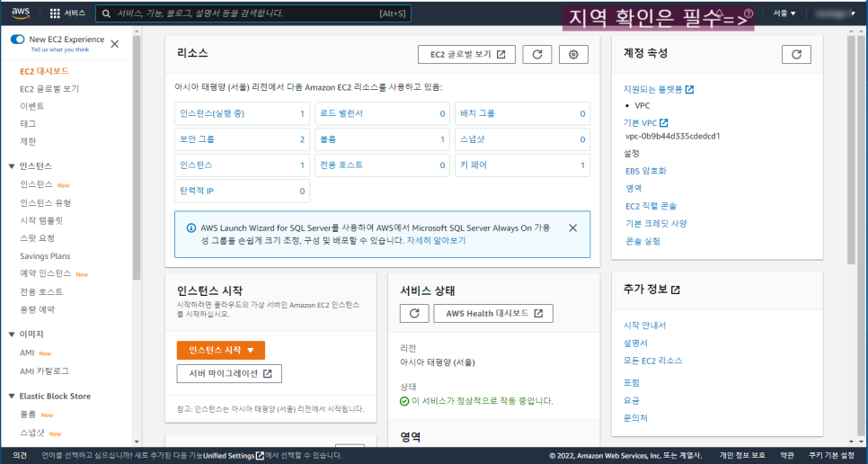
Task: Follow the 'Tell us what you think' link
Action: [x=60, y=49]
